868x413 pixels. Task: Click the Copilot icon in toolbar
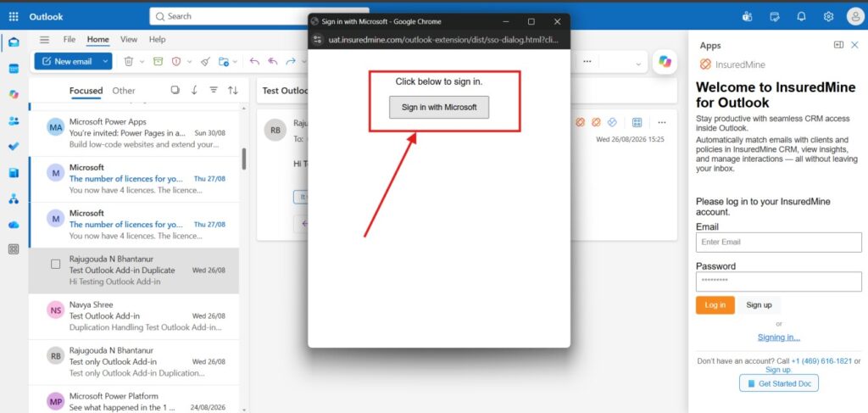[665, 61]
